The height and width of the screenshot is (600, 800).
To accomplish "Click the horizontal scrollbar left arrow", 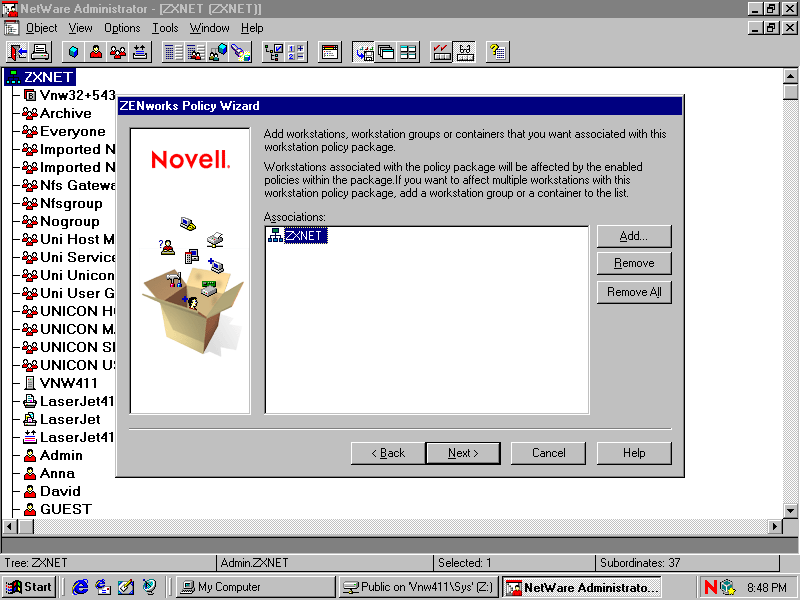I will [x=10, y=526].
